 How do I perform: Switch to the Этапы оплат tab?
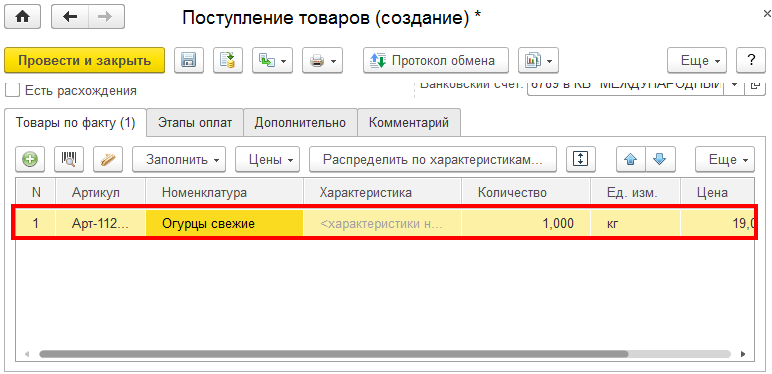click(x=195, y=123)
